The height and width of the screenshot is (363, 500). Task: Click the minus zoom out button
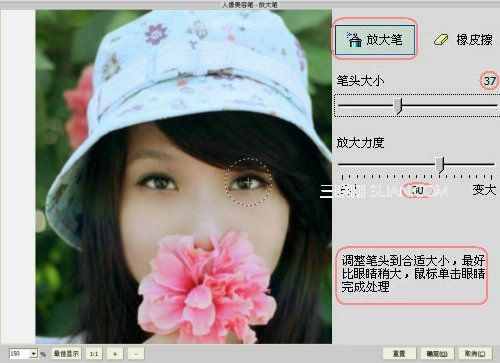pyautogui.click(x=136, y=354)
